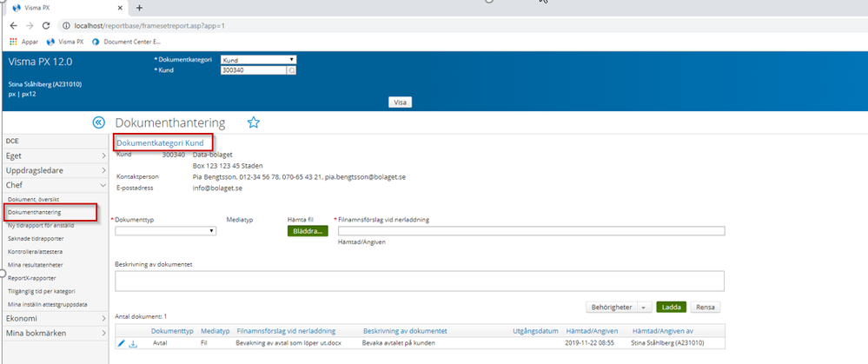Open Tillgänglig tid per kategori
The height and width of the screenshot is (364, 868).
42,291
